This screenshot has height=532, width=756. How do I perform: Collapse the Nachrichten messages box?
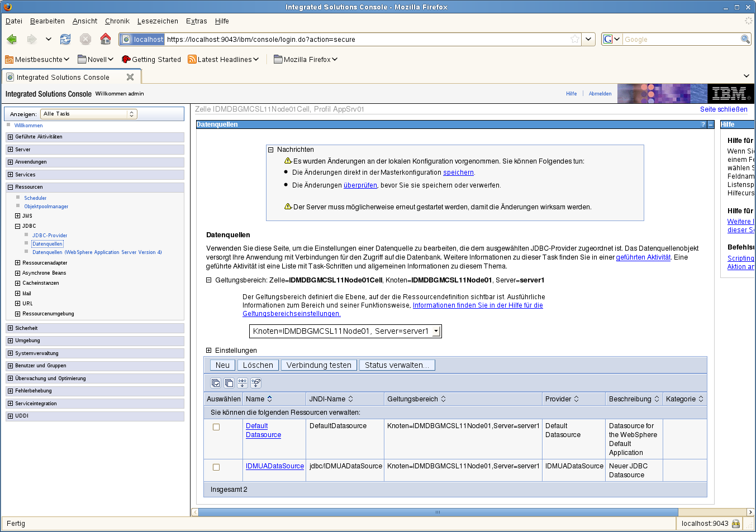(x=271, y=150)
